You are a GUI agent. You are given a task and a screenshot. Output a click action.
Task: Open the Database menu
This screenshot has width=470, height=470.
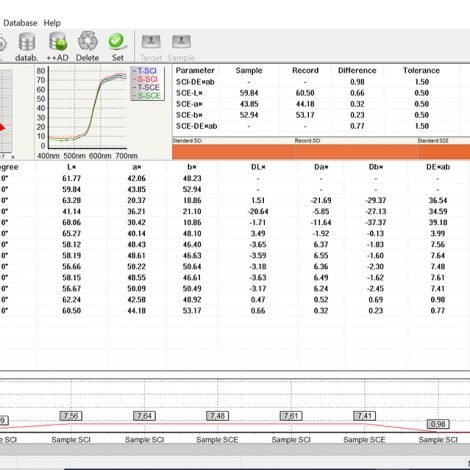point(20,23)
